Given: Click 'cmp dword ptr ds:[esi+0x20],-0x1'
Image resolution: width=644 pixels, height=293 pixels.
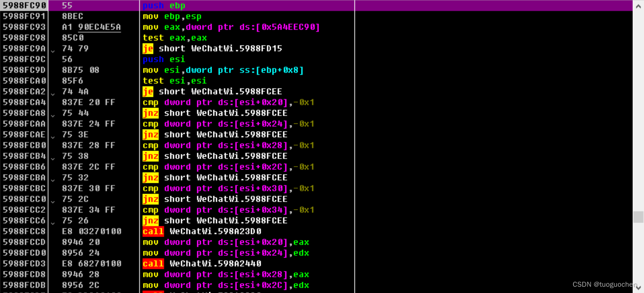Looking at the screenshot, I should point(229,102).
